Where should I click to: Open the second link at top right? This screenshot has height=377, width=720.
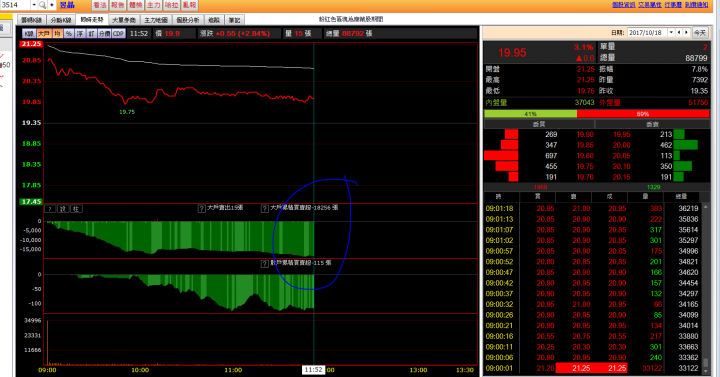tap(650, 5)
